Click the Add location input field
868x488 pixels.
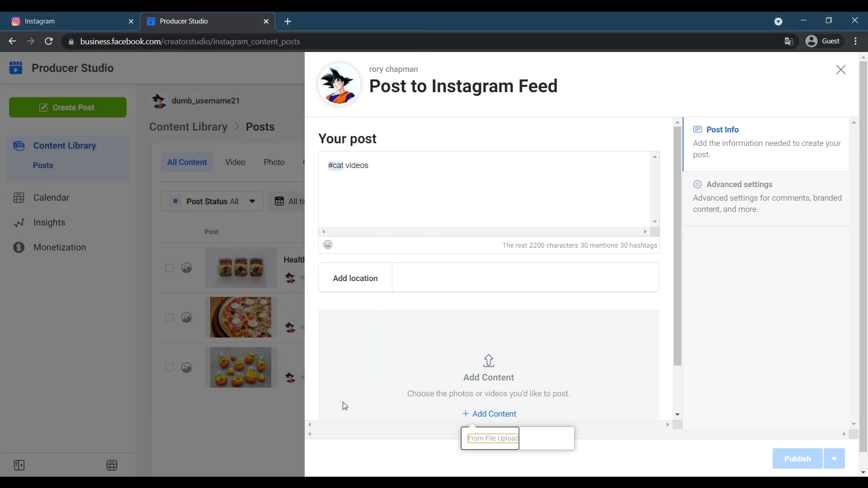click(524, 278)
